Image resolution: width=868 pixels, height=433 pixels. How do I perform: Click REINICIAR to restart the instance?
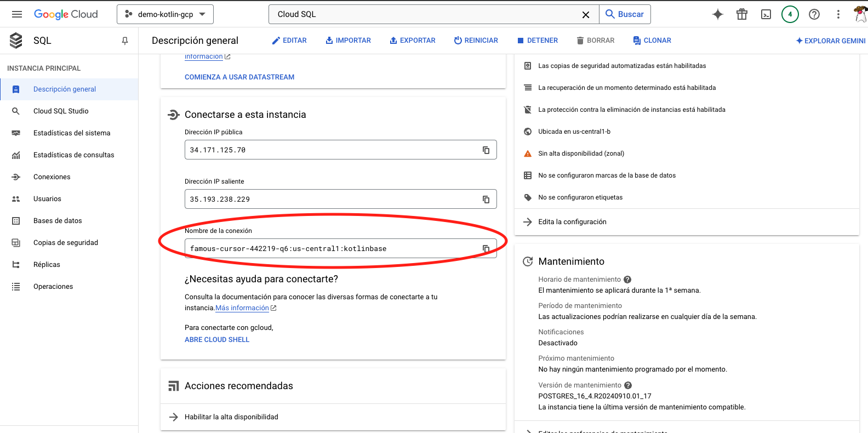point(476,41)
